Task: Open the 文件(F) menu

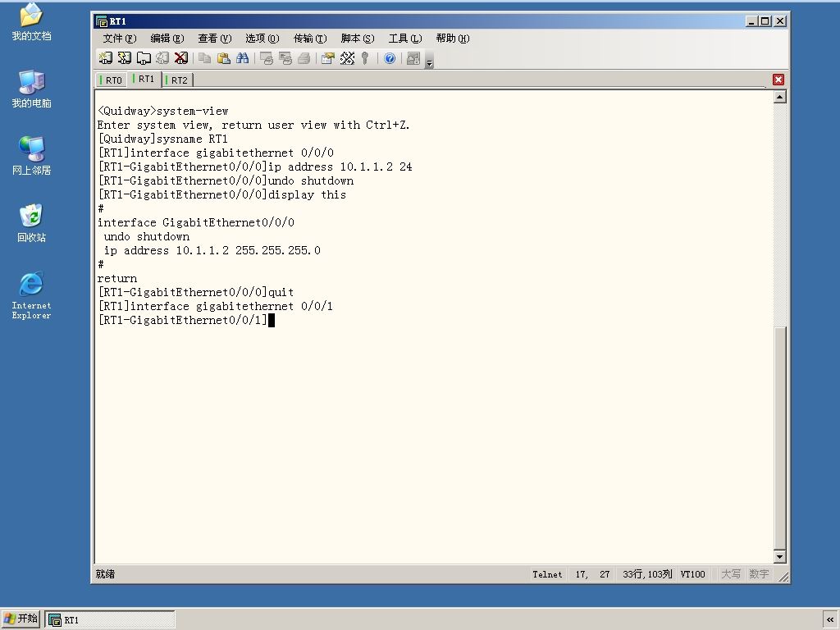Action: [120, 38]
